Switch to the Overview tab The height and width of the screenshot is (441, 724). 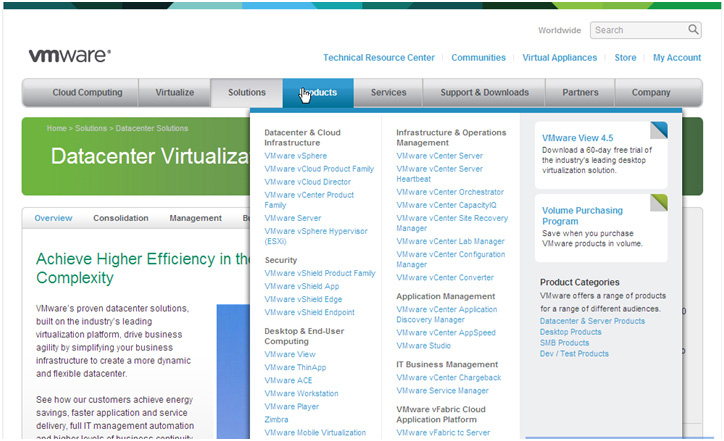coord(53,218)
